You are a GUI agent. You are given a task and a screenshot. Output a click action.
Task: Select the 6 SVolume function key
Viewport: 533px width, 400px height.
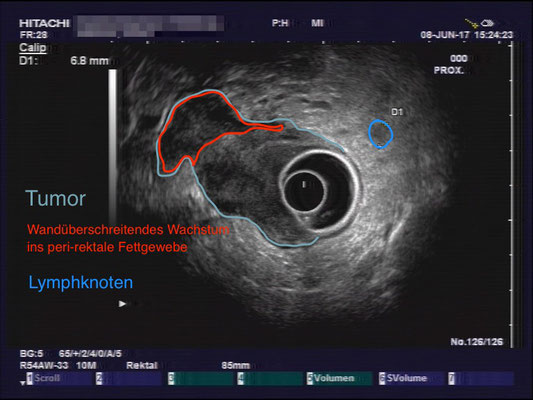[x=411, y=378]
